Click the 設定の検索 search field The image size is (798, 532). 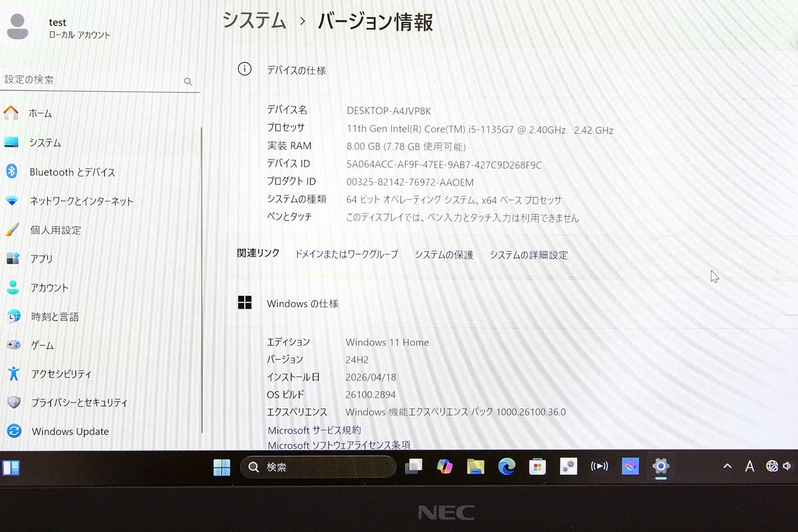point(99,80)
